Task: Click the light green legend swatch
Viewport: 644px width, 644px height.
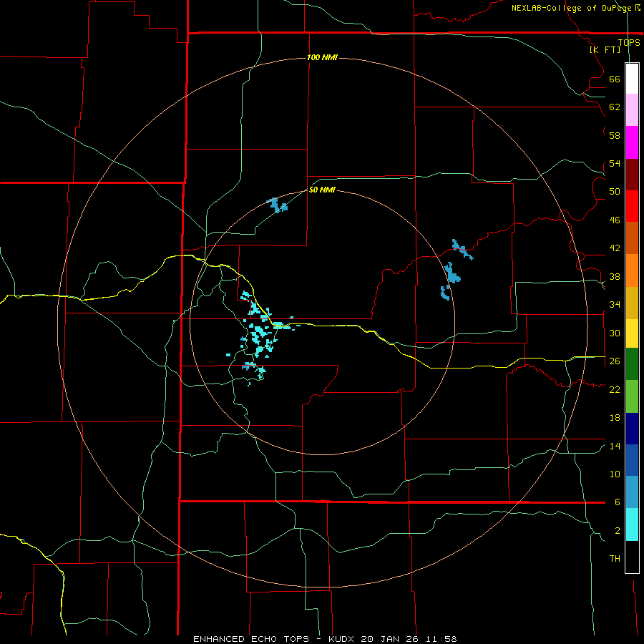Action: (632, 396)
